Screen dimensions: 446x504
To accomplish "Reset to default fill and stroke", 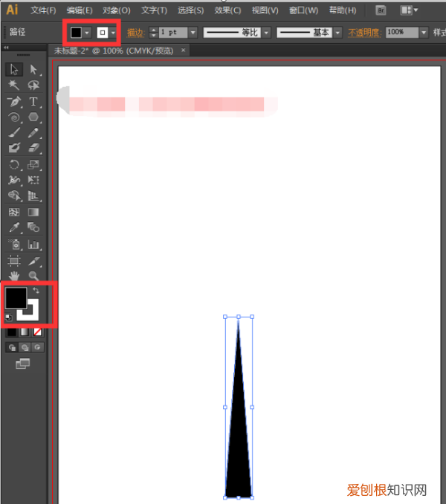I will 9,317.
